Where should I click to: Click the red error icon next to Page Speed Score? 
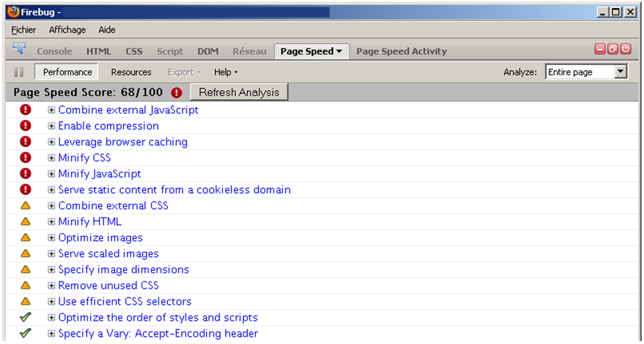(175, 92)
